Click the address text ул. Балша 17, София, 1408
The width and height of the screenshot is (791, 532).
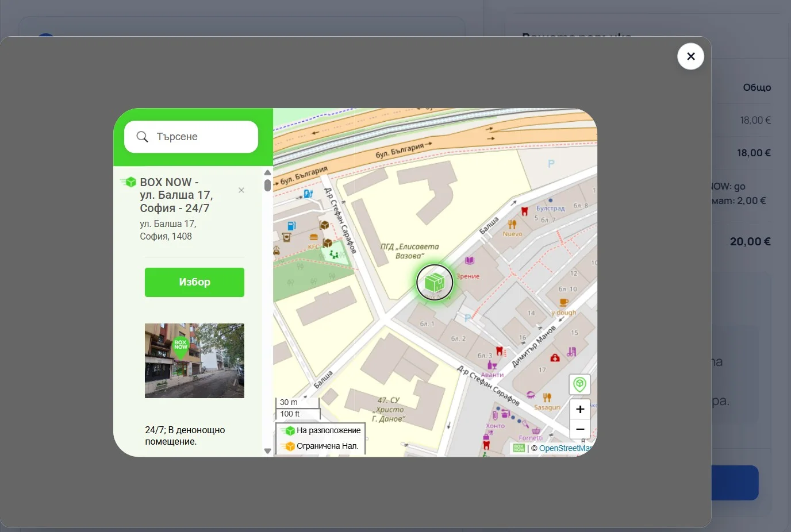point(168,230)
